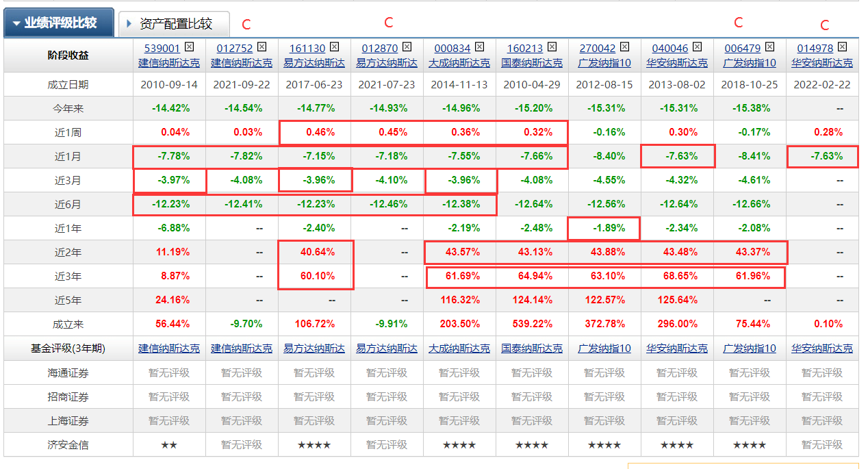Click the 招商证券 row label
Screen dimensions: 868x469
(x=68, y=396)
